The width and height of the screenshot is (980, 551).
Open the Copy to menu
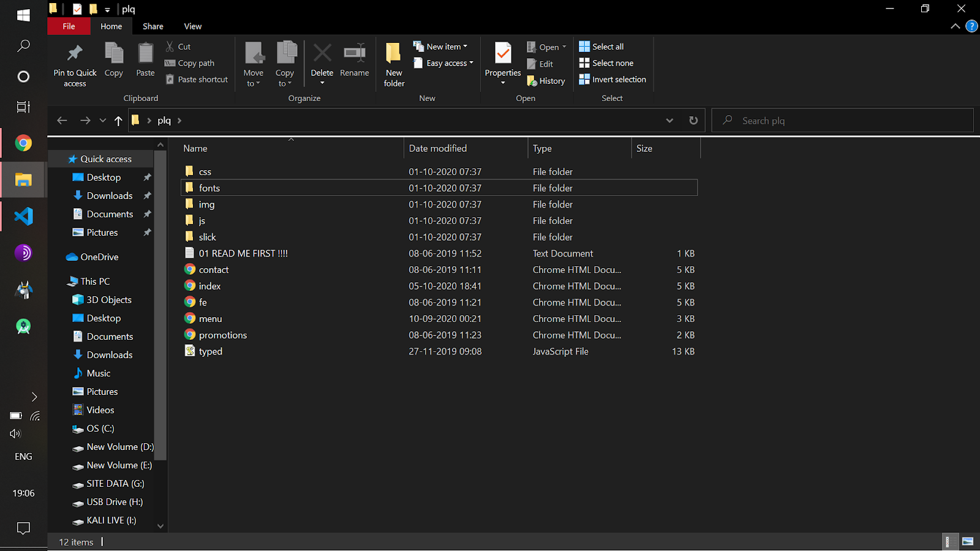tap(285, 64)
